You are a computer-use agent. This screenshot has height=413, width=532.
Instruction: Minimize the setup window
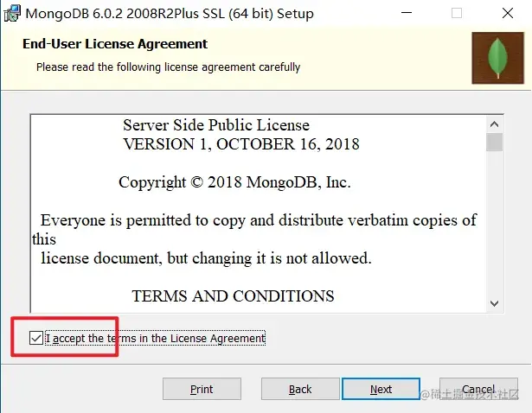point(406,13)
